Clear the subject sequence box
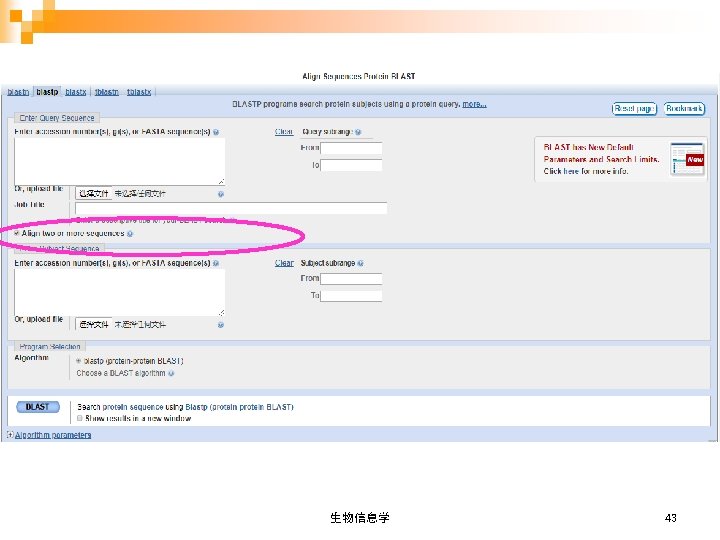This screenshot has height=540, width=720. (x=284, y=263)
